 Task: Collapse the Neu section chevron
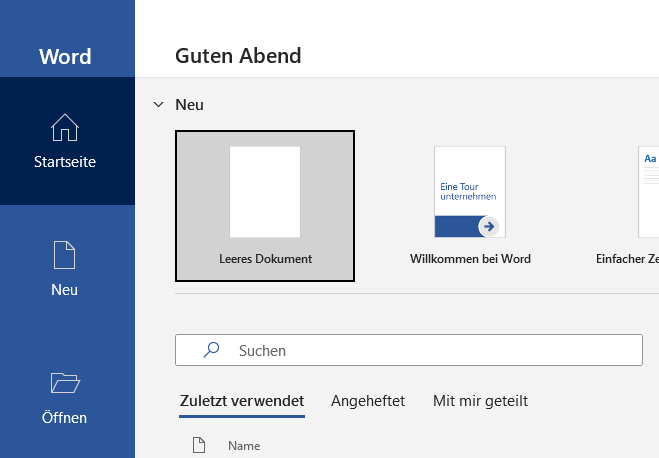[158, 104]
